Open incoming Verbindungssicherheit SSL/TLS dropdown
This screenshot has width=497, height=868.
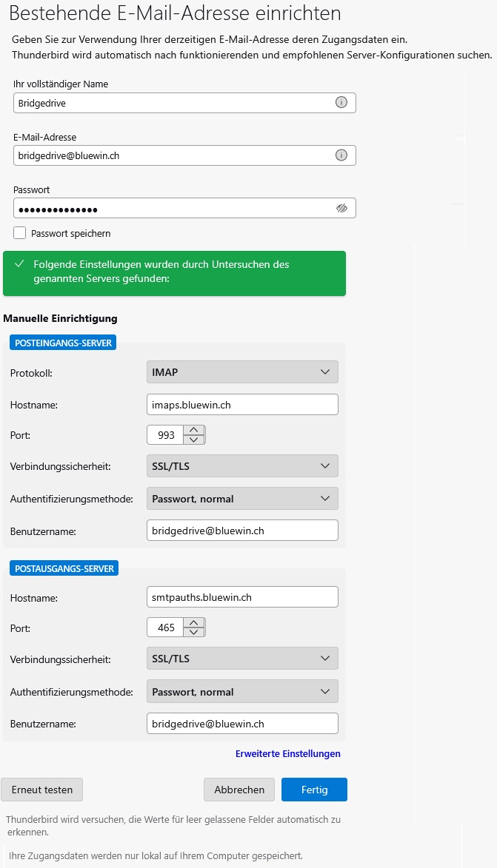tap(242, 466)
